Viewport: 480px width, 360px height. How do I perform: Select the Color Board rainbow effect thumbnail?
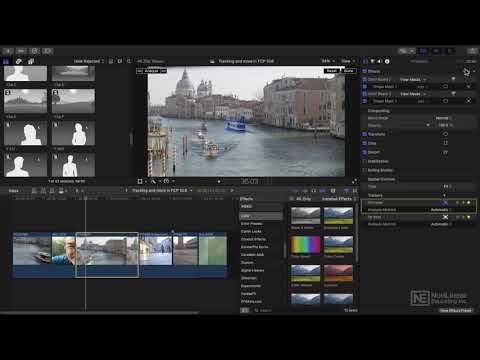pyautogui.click(x=305, y=245)
